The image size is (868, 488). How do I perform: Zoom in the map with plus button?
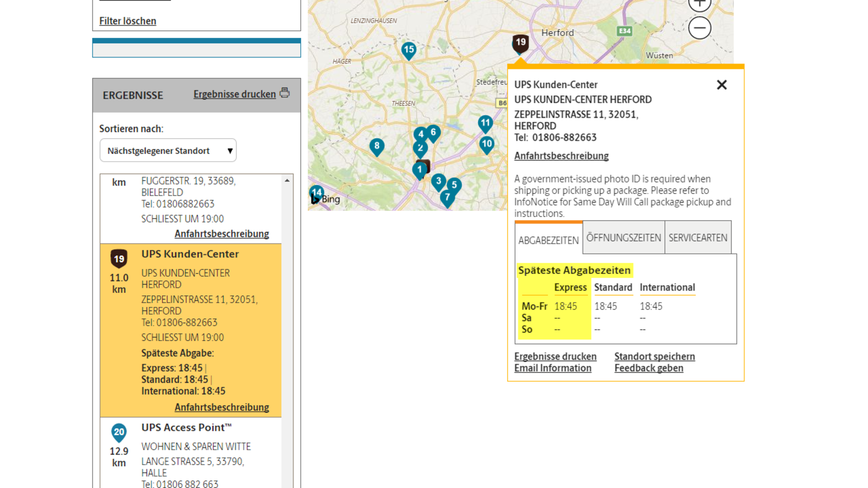click(x=700, y=4)
